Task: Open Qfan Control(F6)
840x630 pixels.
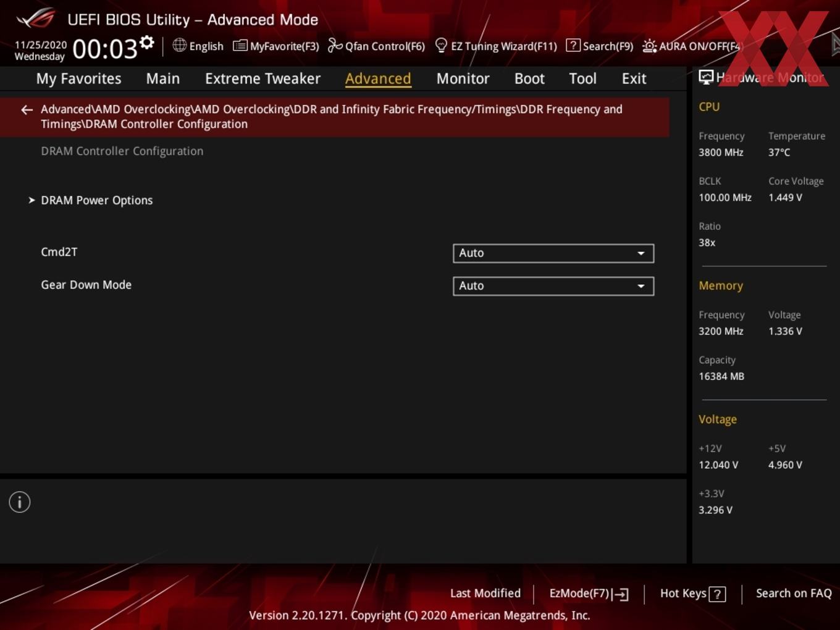Action: coord(376,46)
